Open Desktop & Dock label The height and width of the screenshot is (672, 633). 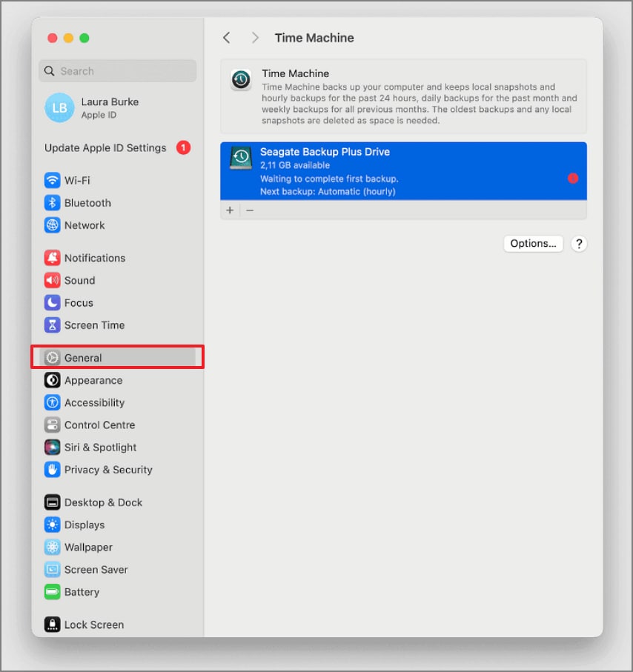click(103, 502)
